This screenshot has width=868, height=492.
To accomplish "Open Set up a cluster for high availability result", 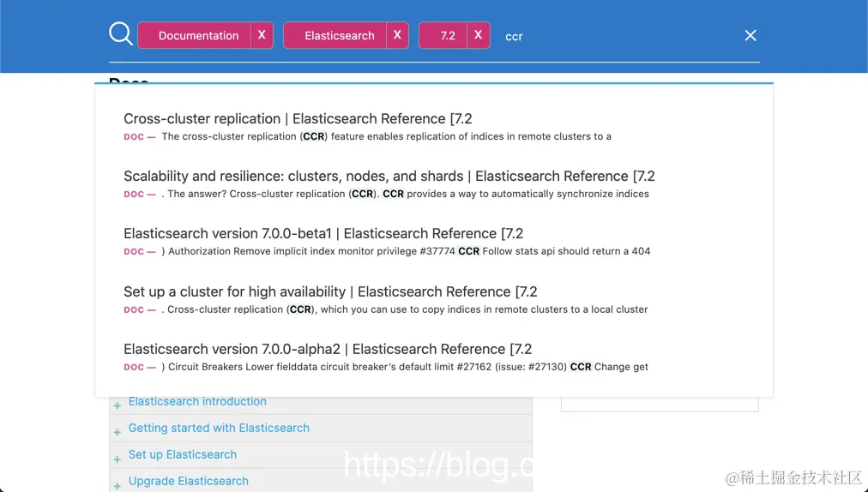I will coord(330,291).
